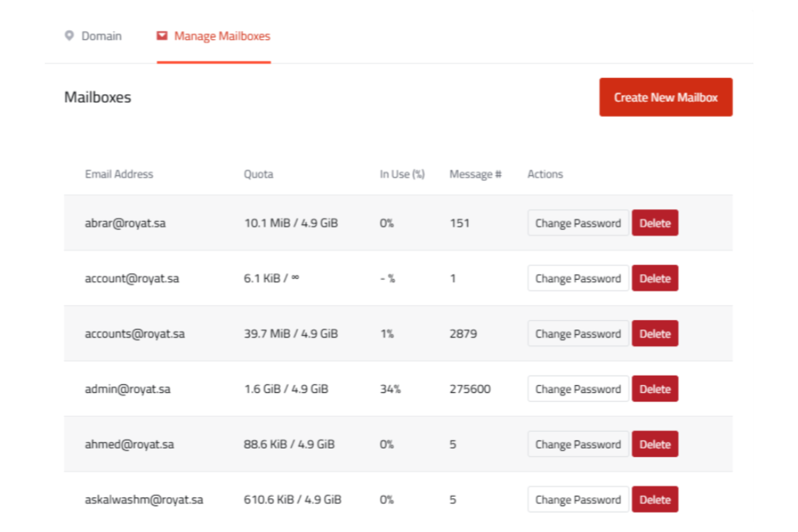Change password for askalwashm@royat.sa
The height and width of the screenshot is (532, 798).
(x=578, y=500)
